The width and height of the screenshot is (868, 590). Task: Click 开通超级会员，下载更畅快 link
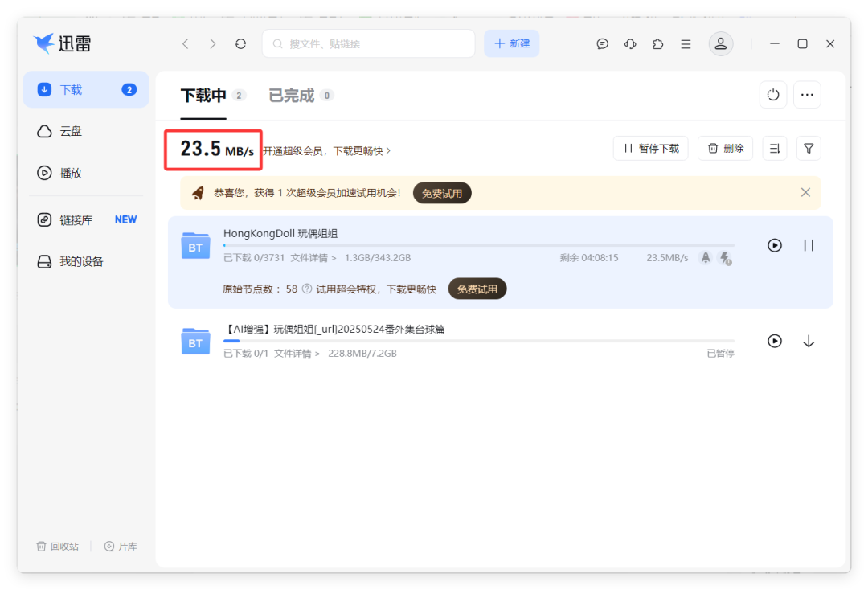(x=326, y=151)
